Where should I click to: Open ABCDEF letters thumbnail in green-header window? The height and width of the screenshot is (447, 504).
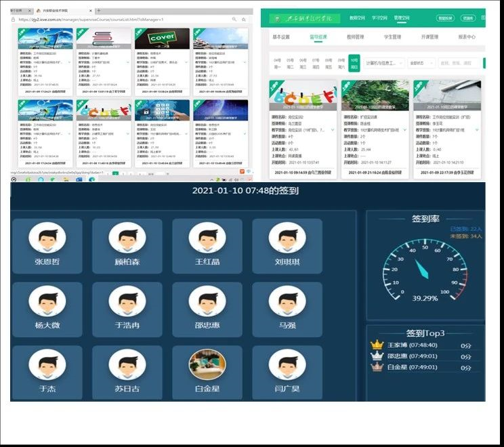coord(303,95)
